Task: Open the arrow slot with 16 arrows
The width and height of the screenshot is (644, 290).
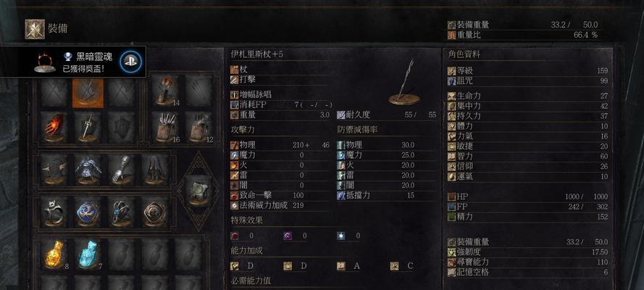Action: coord(165,128)
